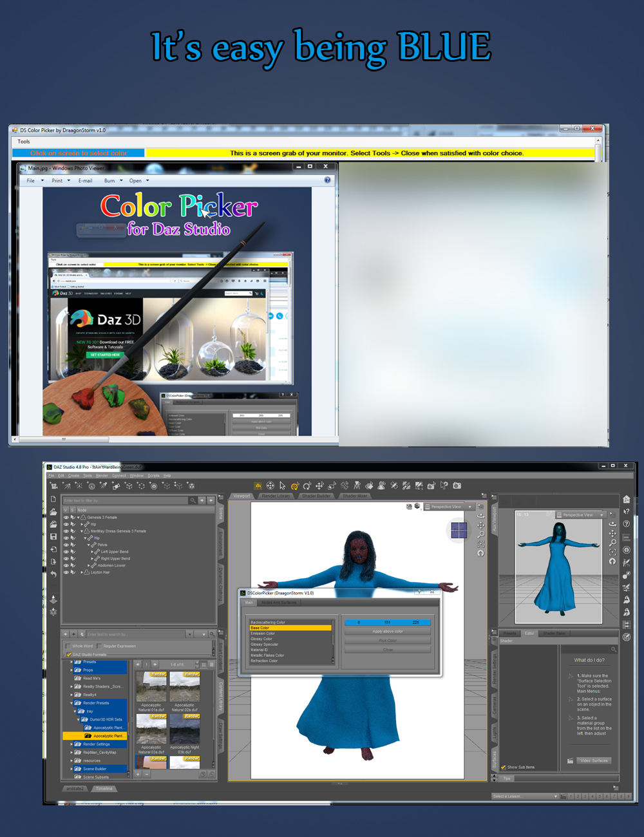Check the Regular Expression checkbox

[99, 646]
